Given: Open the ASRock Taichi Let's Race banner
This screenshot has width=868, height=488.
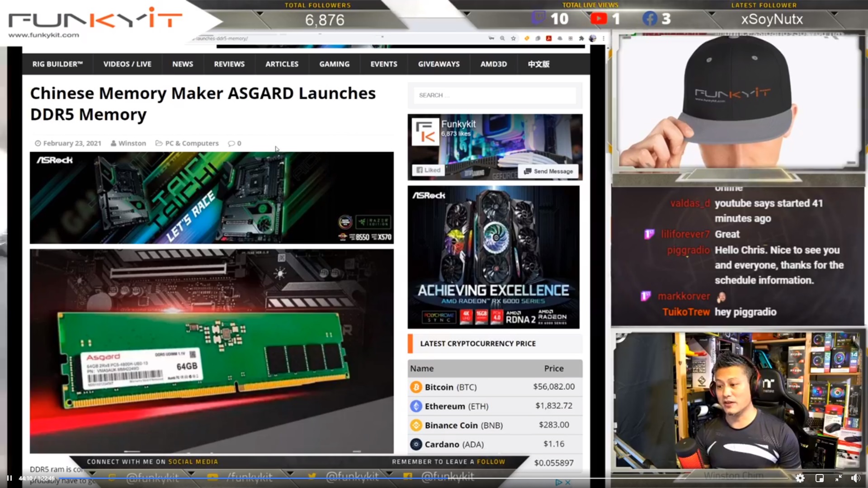Looking at the screenshot, I should (x=212, y=198).
